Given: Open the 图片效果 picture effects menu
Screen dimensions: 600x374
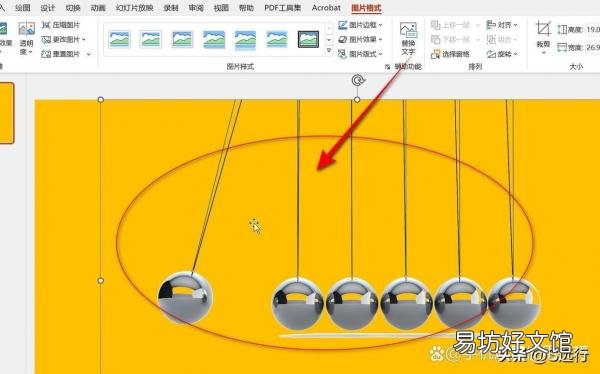Looking at the screenshot, I should (360, 39).
